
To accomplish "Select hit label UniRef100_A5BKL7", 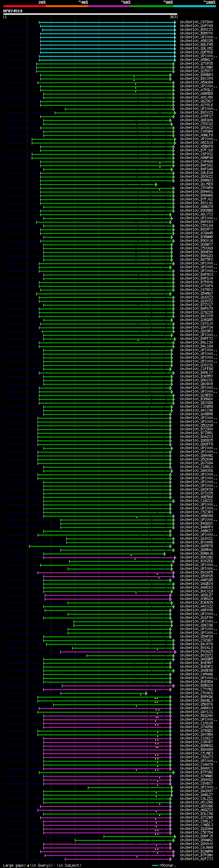I will pyautogui.click(x=196, y=60).
